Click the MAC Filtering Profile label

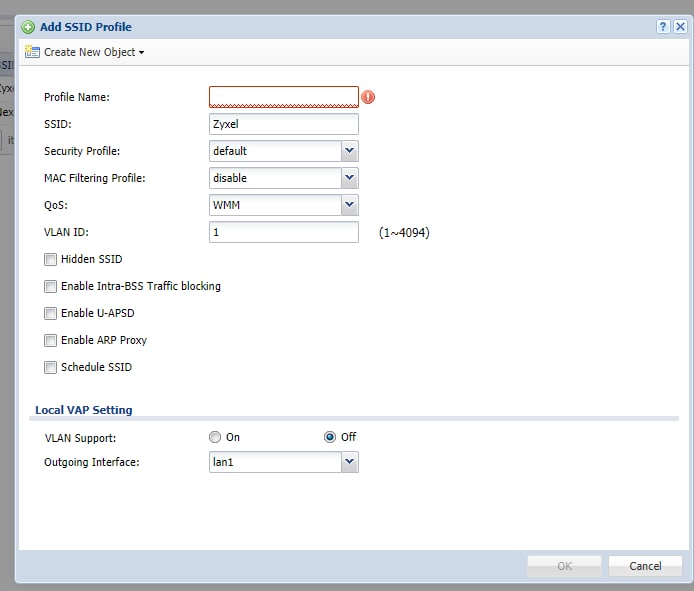pos(95,178)
